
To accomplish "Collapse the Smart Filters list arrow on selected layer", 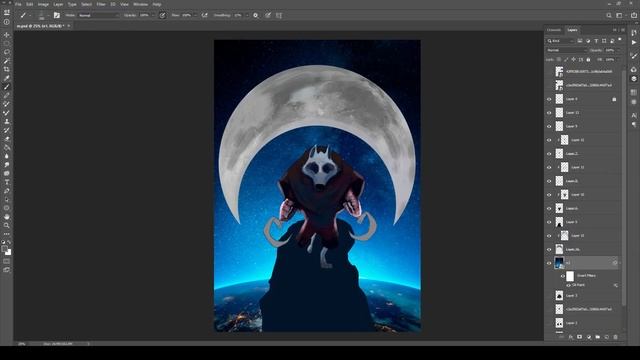I will [x=620, y=263].
